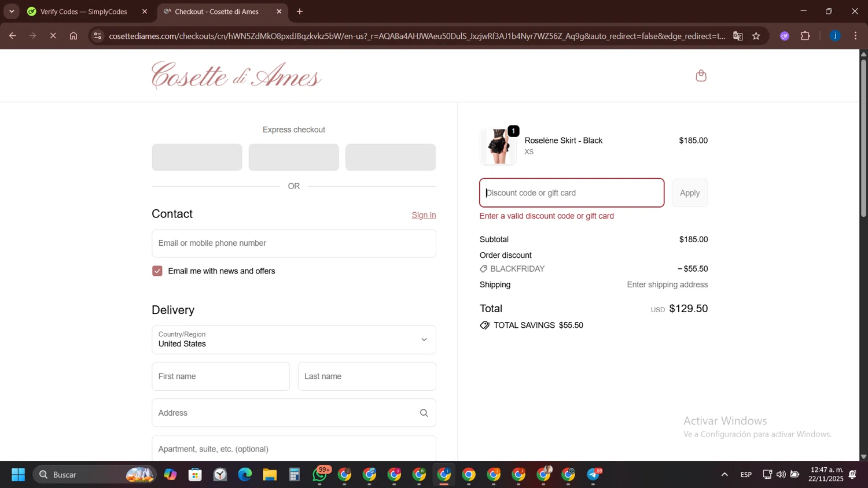868x488 pixels.
Task: Click the Cosette di Ames logo
Action: click(236, 75)
